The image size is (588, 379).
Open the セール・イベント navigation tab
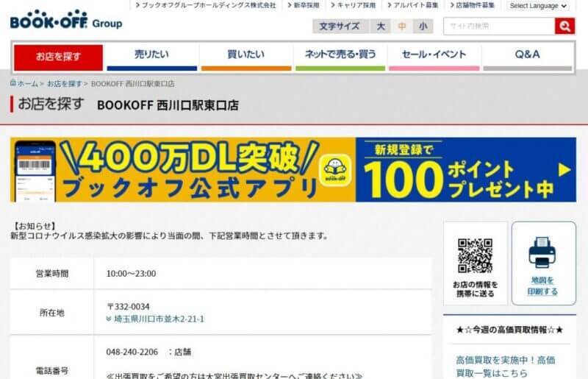(434, 57)
